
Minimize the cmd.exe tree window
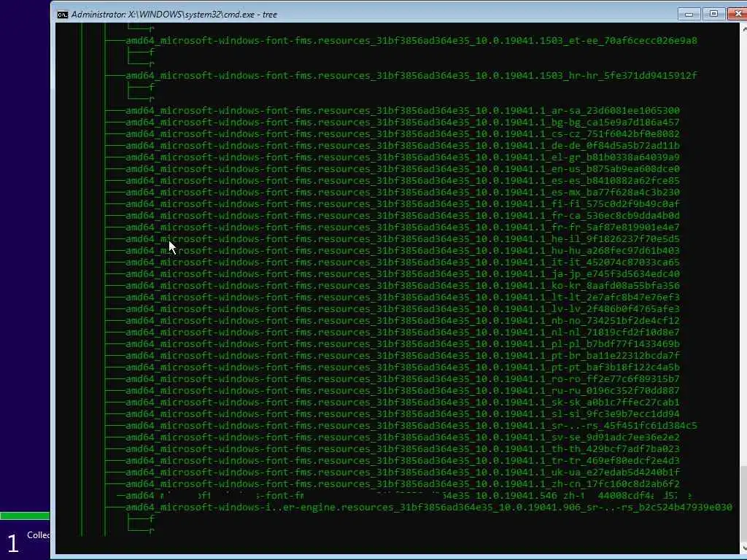coord(689,14)
